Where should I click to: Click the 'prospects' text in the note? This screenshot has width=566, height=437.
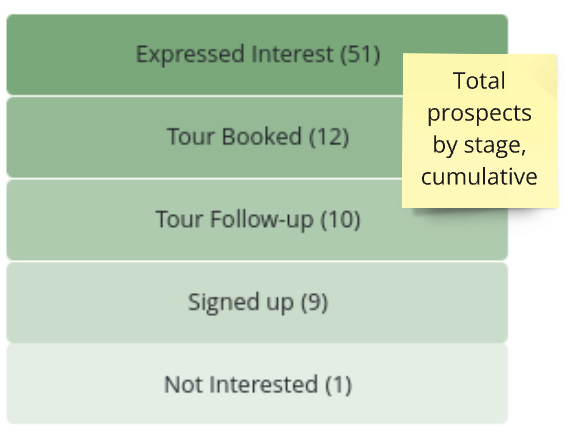click(x=479, y=114)
